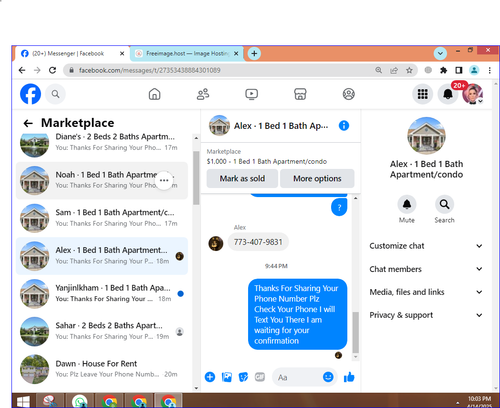Reload the page in browser toolbar
This screenshot has height=408, width=500.
click(52, 70)
